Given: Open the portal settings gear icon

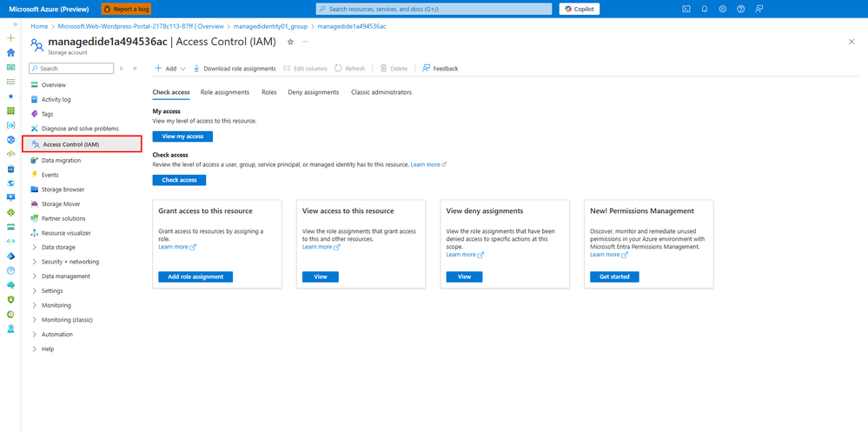Looking at the screenshot, I should point(722,9).
